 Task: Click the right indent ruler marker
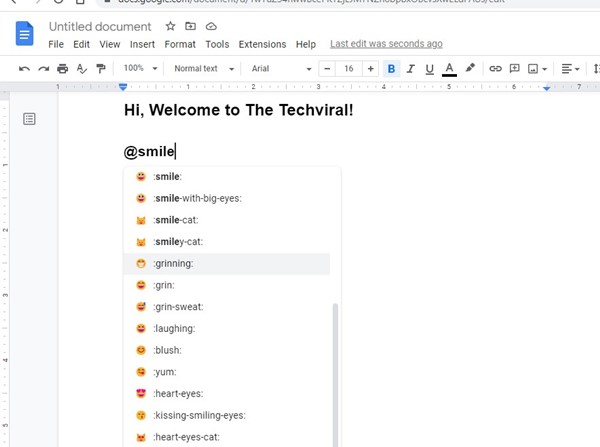click(x=547, y=88)
